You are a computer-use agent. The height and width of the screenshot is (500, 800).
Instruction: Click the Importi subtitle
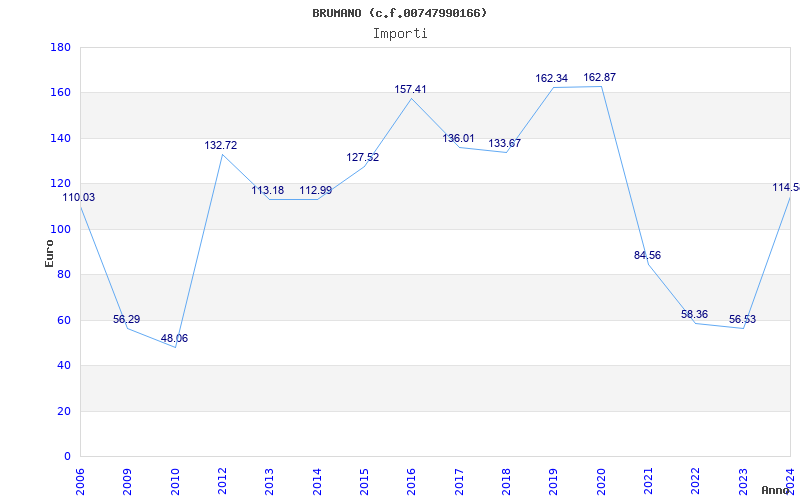tap(400, 34)
